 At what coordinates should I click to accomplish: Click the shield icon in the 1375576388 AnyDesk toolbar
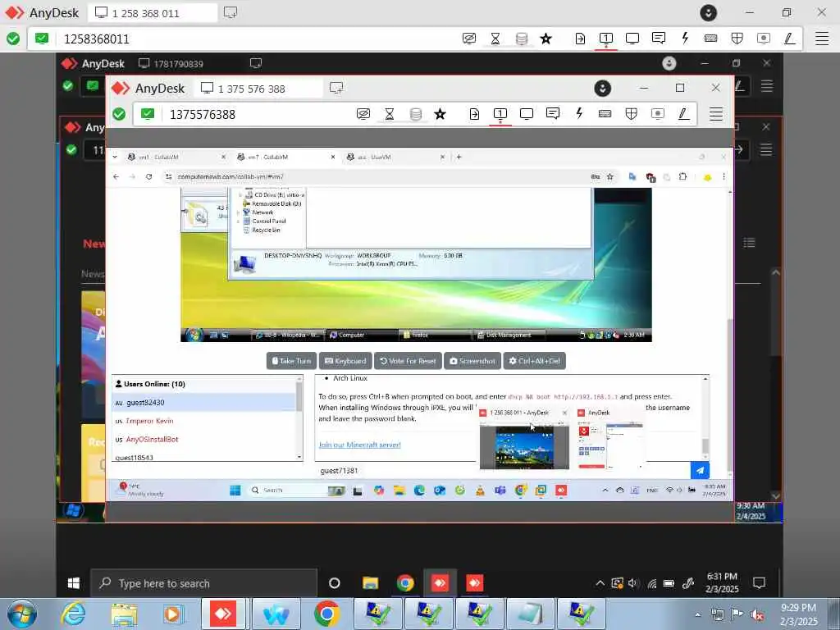[x=631, y=114]
